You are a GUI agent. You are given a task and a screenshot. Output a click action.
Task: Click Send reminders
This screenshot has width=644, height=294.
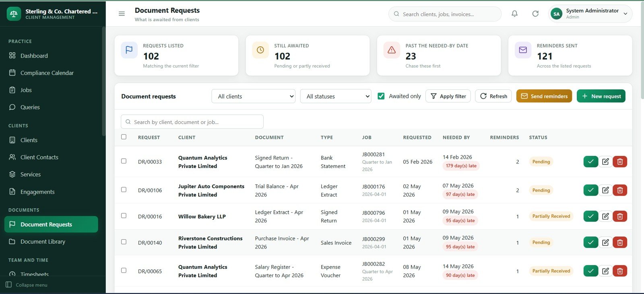pyautogui.click(x=544, y=96)
